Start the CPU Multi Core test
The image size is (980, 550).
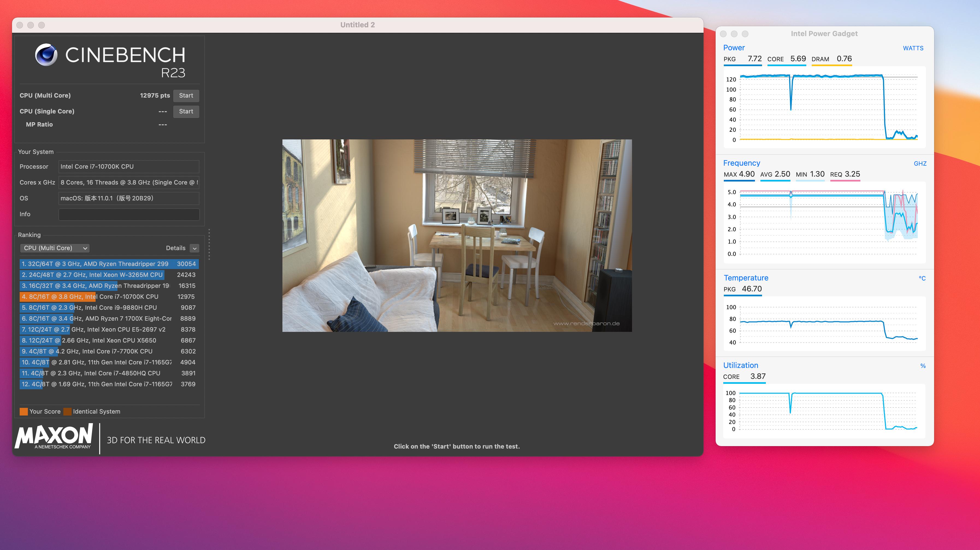[186, 95]
